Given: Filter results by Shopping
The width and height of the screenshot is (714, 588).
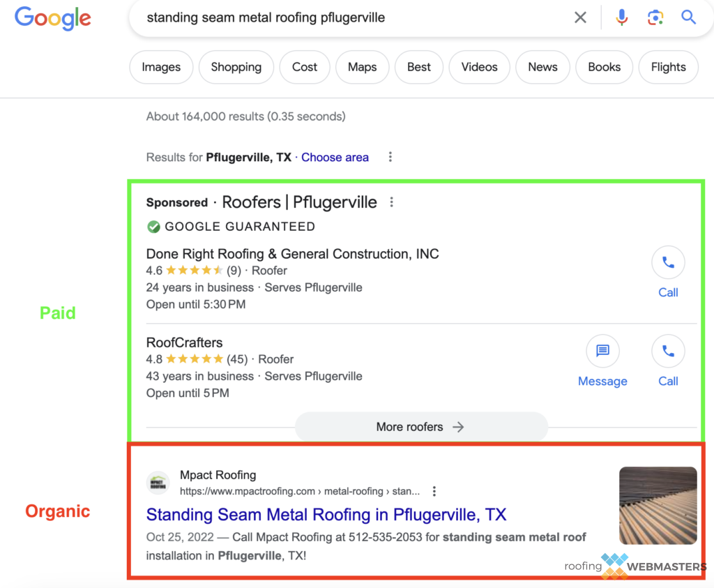Looking at the screenshot, I should click(236, 68).
